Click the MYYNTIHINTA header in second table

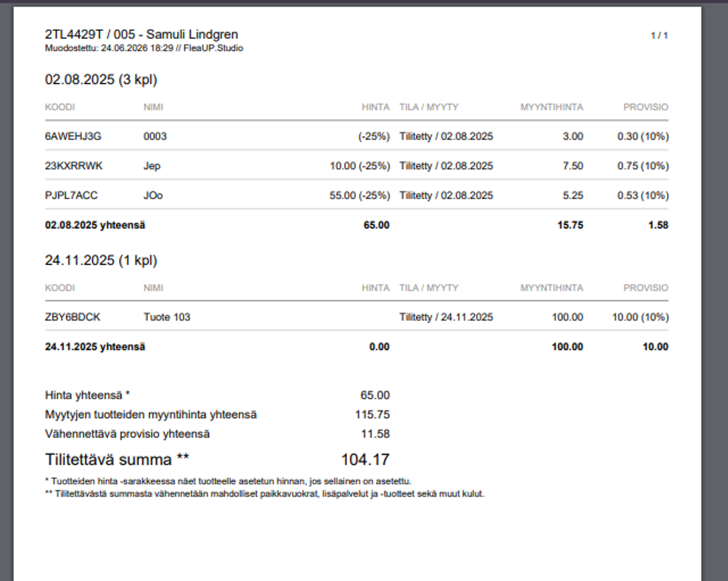tap(551, 288)
